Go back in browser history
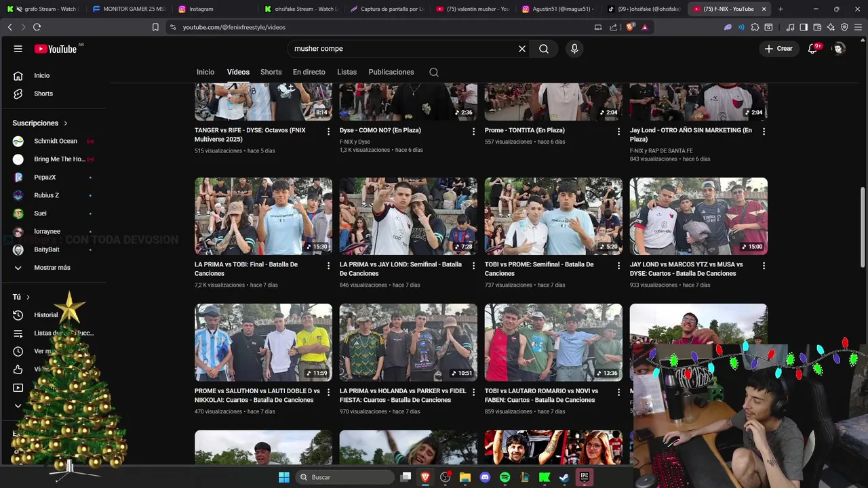The width and height of the screenshot is (868, 488). (x=9, y=27)
